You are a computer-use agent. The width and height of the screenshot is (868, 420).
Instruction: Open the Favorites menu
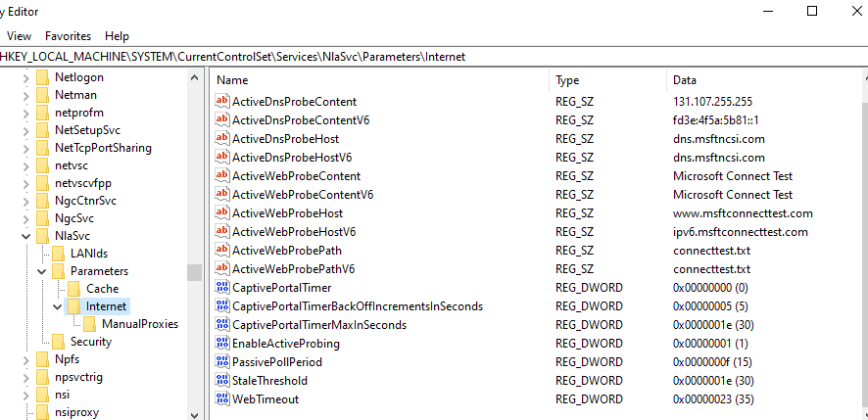tap(68, 35)
